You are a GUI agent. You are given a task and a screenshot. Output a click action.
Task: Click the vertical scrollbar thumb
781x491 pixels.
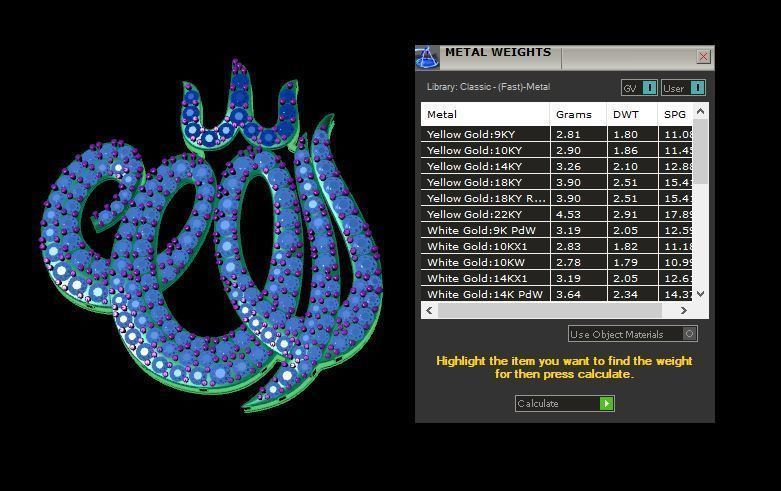[x=700, y=151]
